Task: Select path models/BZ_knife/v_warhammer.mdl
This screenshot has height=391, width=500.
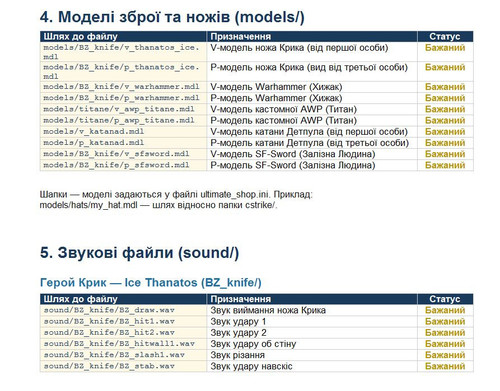Action: (x=121, y=87)
